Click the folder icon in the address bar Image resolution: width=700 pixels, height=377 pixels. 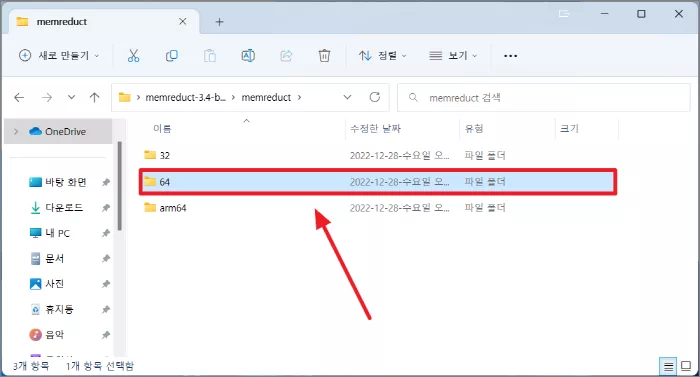coord(125,97)
